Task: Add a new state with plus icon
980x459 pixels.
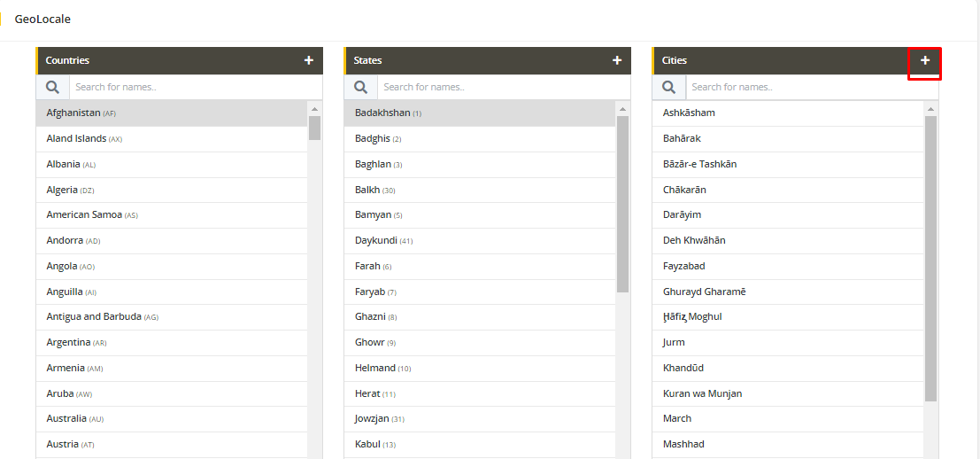Action: [x=616, y=60]
